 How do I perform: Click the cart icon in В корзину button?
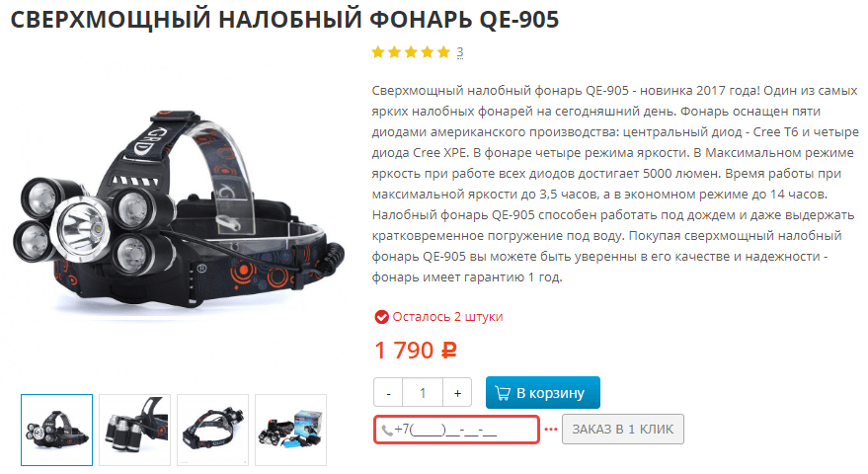(x=503, y=393)
